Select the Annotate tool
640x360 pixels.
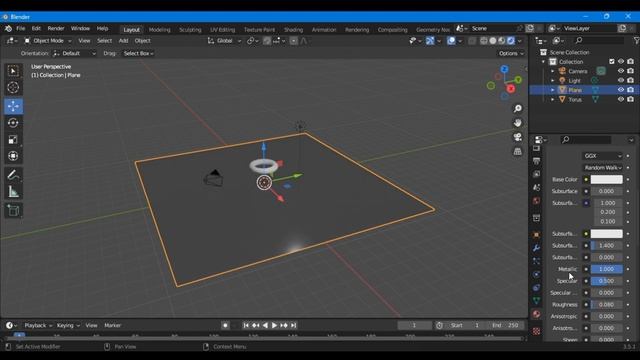[13, 175]
